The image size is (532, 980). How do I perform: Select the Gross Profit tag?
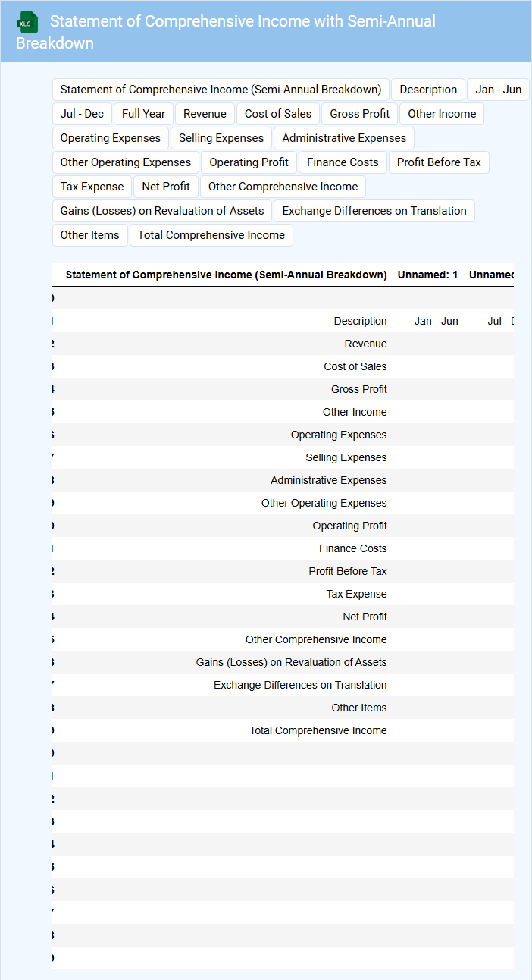click(359, 114)
